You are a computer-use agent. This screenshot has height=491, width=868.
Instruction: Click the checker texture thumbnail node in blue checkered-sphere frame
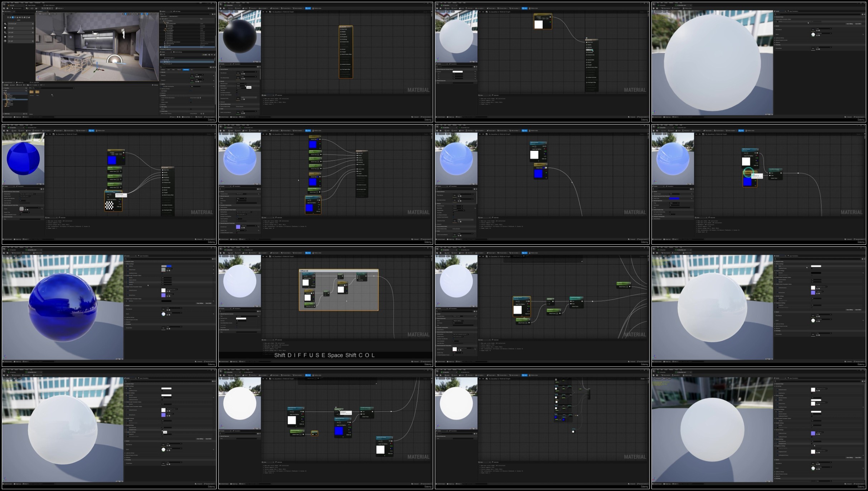point(109,205)
